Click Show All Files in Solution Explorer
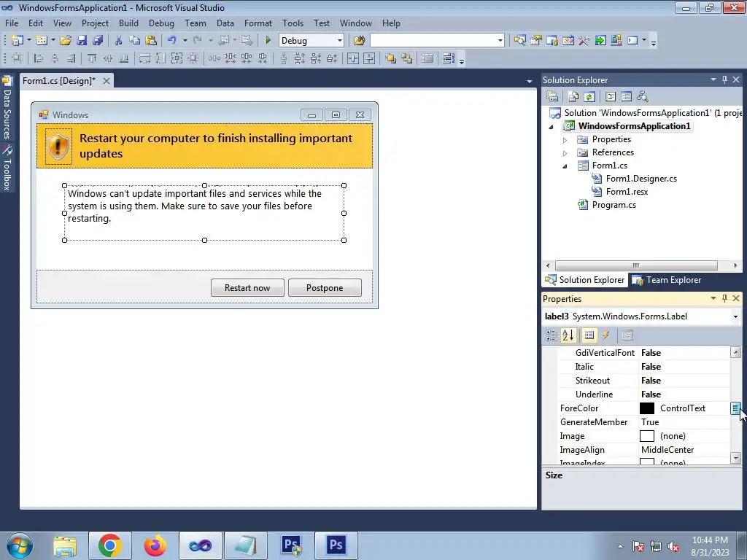 (x=573, y=97)
